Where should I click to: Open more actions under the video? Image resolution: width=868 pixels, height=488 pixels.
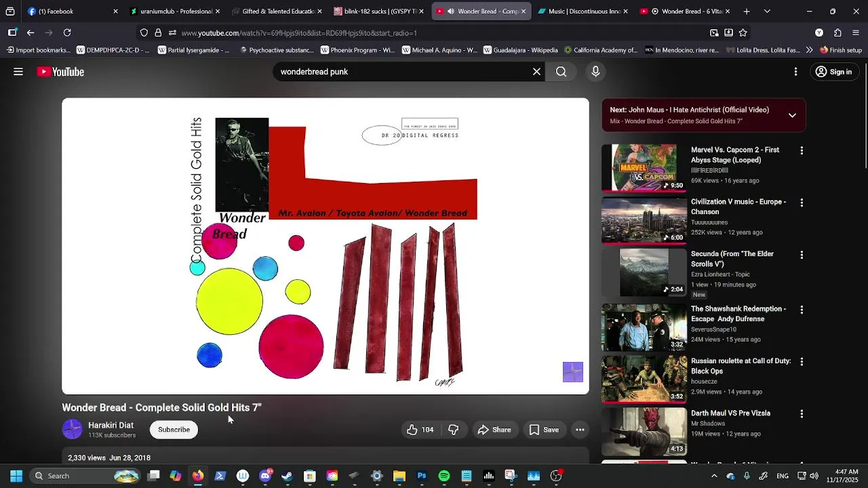point(580,430)
